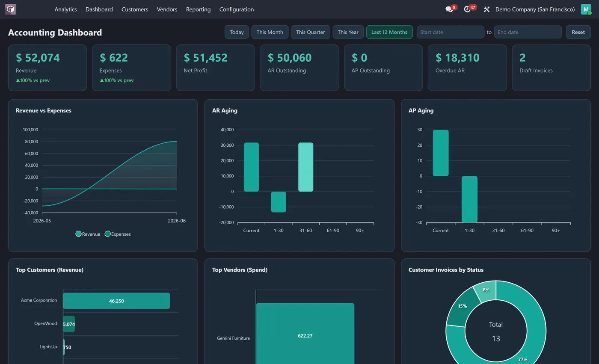This screenshot has height=364, width=599.
Task: Open the activities clock icon
Action: [x=467, y=9]
